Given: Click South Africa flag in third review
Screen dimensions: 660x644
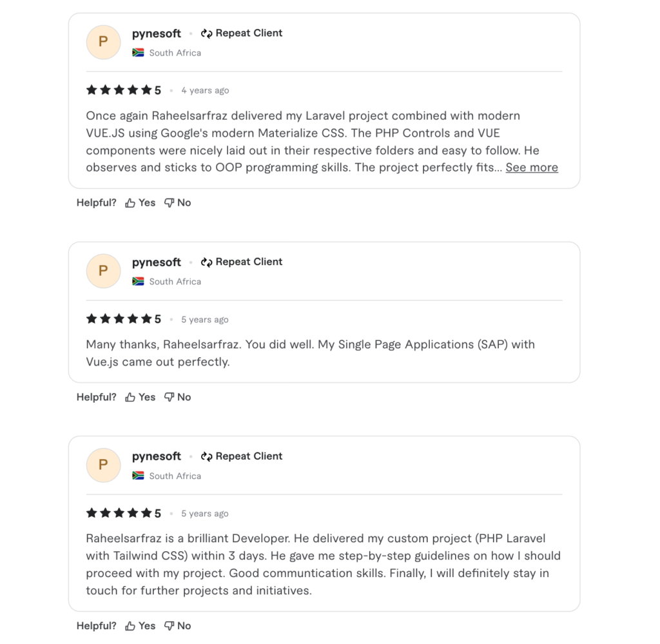Looking at the screenshot, I should tap(138, 476).
